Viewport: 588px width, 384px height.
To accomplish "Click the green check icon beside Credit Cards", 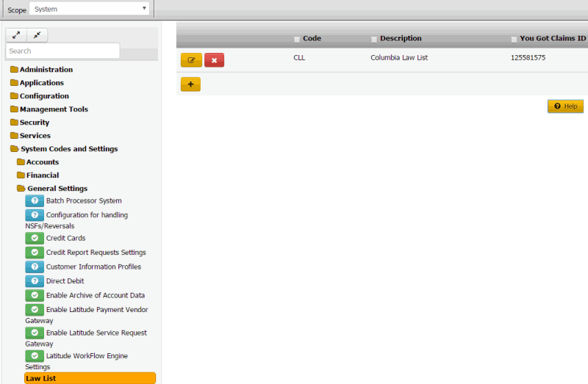I will coord(35,238).
